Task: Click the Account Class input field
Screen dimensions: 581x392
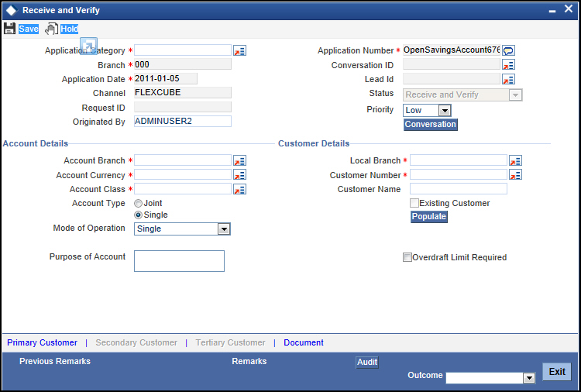Action: [183, 189]
